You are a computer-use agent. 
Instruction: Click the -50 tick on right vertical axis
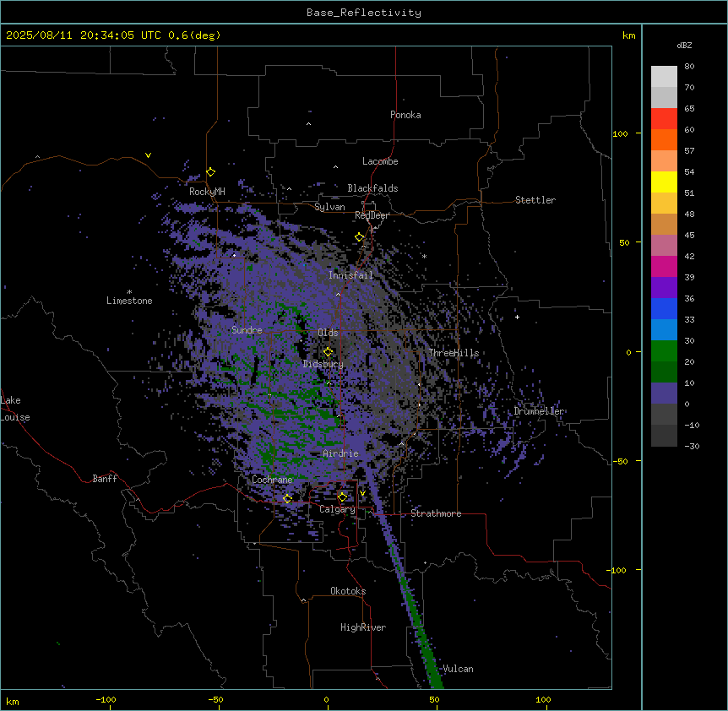click(620, 461)
